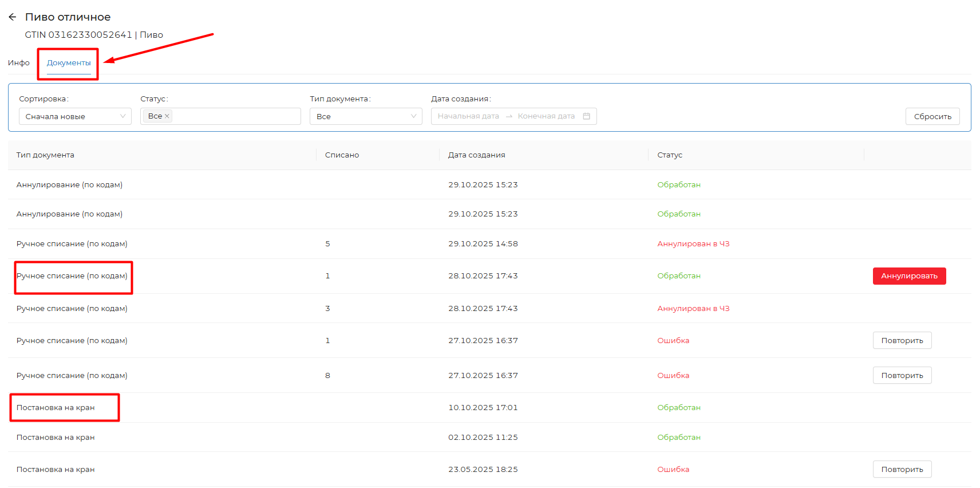The image size is (980, 488).
Task: Click the Дата создания column header
Action: click(476, 155)
